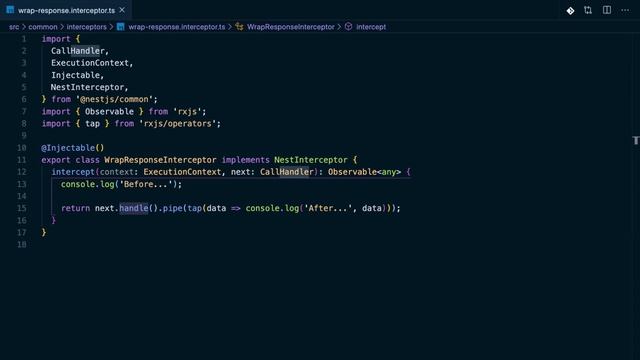Click NestInterceptor on line 11

[311, 160]
